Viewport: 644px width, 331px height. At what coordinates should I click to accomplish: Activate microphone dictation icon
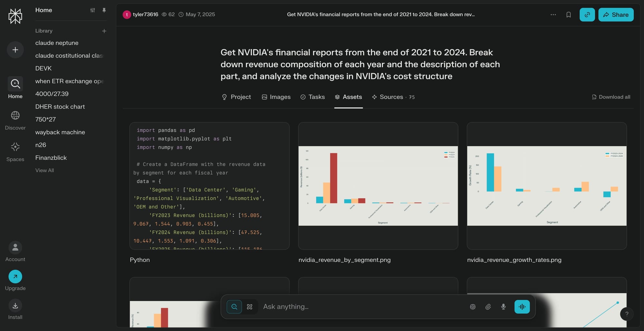(x=503, y=307)
